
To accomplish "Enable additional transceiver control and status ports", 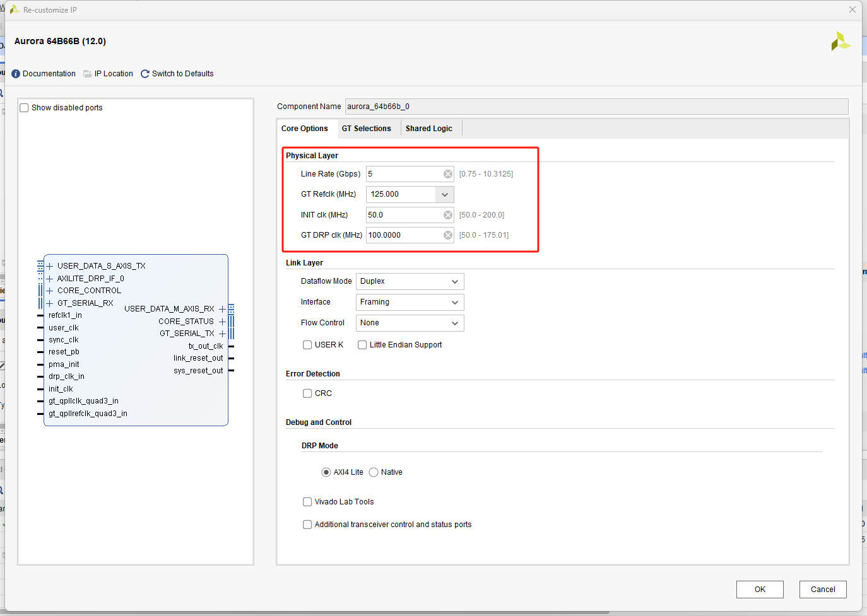I will click(307, 525).
